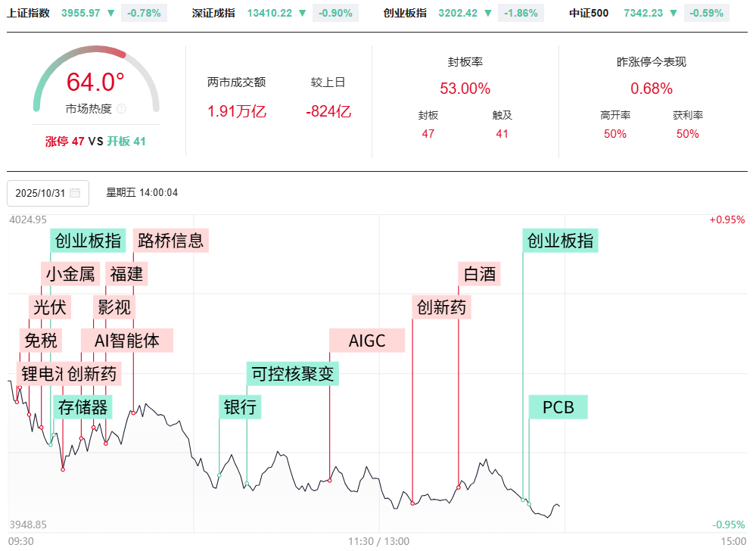This screenshot has width=756, height=551.
Task: Click the down arrow beside 上证指数 value
Action: pyautogui.click(x=111, y=13)
